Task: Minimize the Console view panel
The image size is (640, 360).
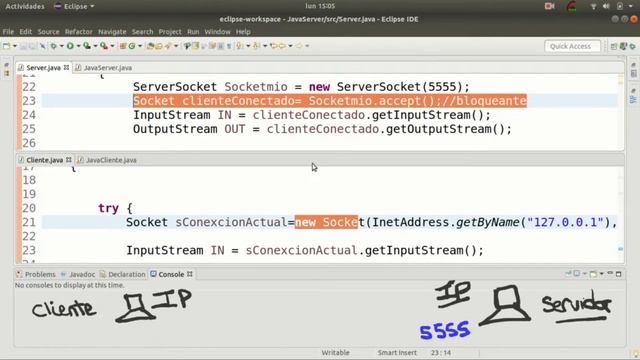Action: click(x=610, y=273)
